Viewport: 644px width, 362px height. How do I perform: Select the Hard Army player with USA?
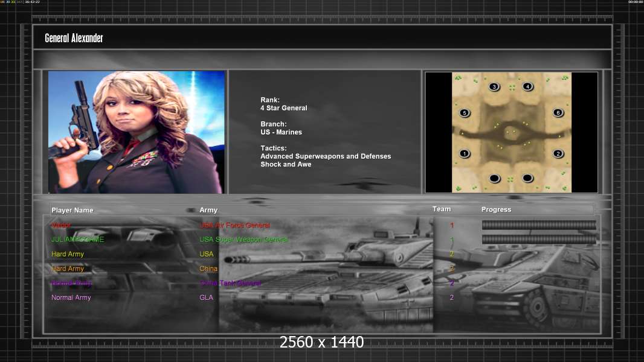pyautogui.click(x=67, y=254)
